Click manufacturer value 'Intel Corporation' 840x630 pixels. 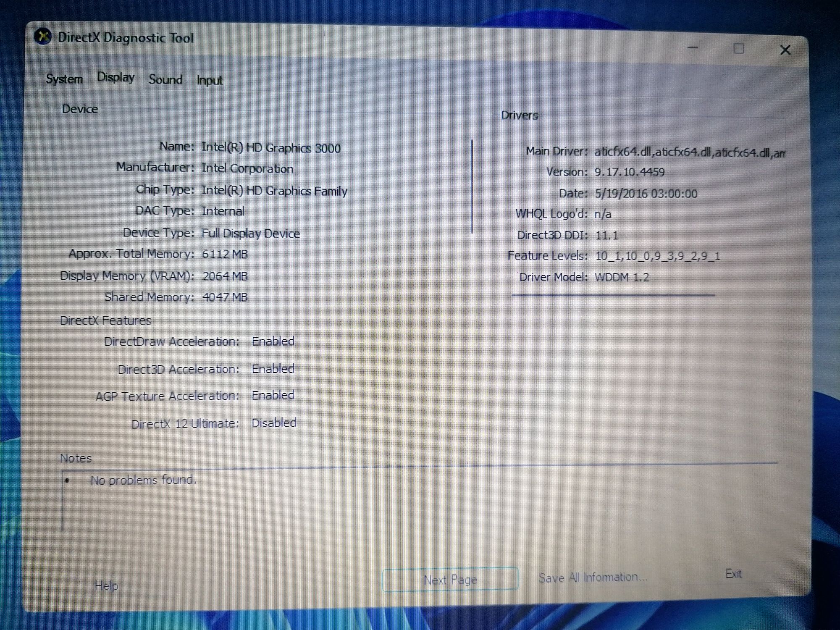(x=247, y=168)
